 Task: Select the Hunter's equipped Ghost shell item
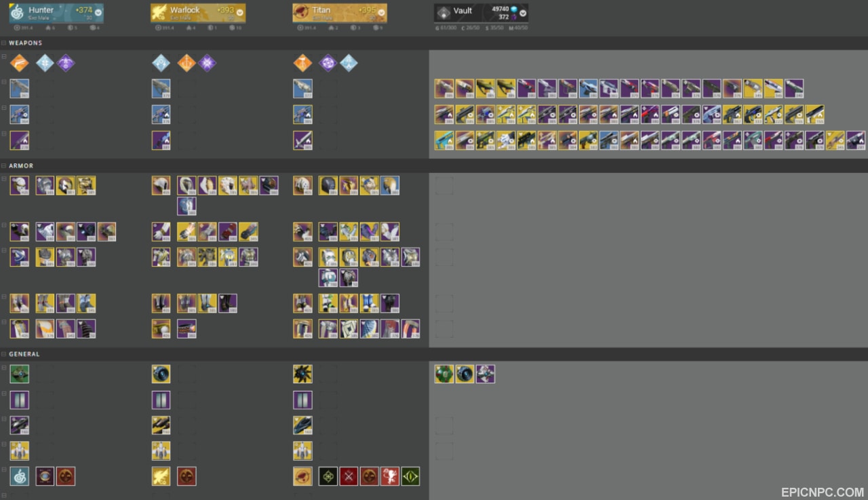(x=19, y=374)
